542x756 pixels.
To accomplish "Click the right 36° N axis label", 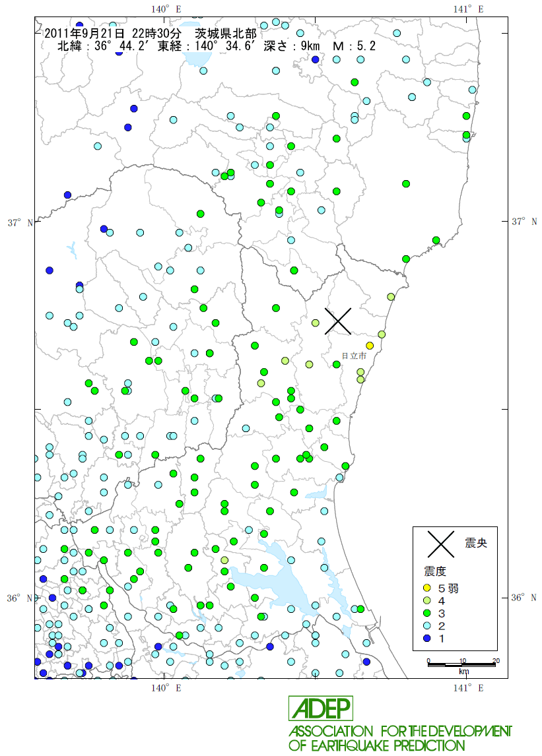I will (524, 598).
